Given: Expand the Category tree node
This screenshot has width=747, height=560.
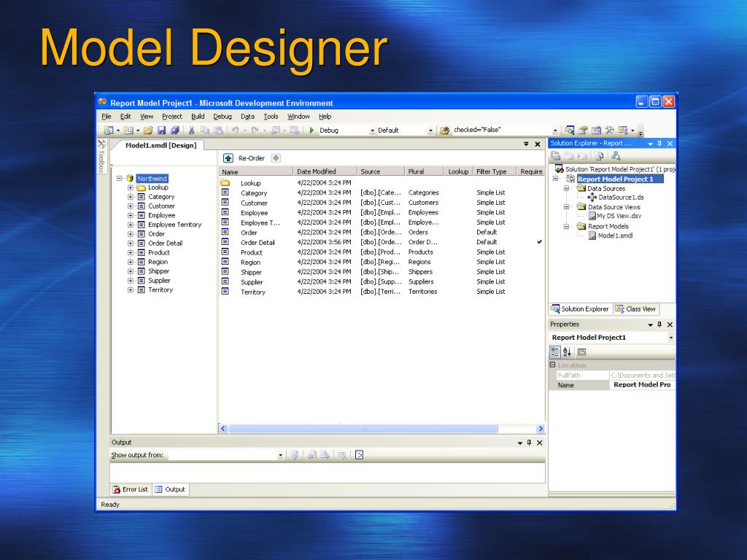Looking at the screenshot, I should click(130, 197).
